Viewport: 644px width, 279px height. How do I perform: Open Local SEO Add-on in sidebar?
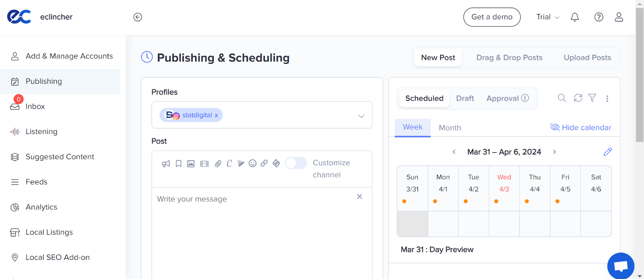60,257
